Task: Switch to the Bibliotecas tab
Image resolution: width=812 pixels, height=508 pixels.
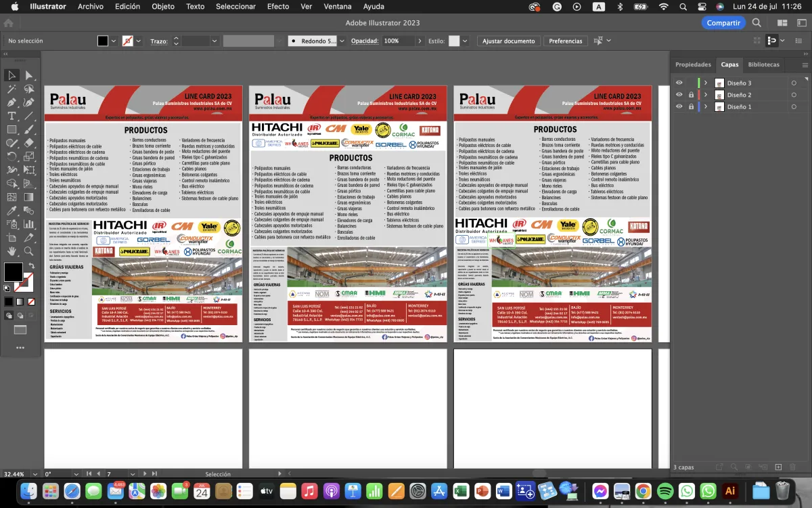Action: click(x=764, y=64)
